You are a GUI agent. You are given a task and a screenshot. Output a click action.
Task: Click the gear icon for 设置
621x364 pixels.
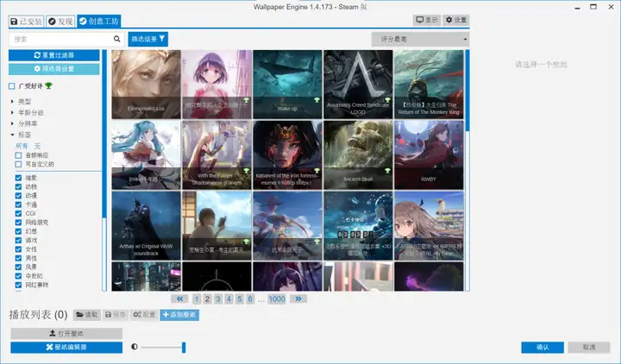point(448,20)
